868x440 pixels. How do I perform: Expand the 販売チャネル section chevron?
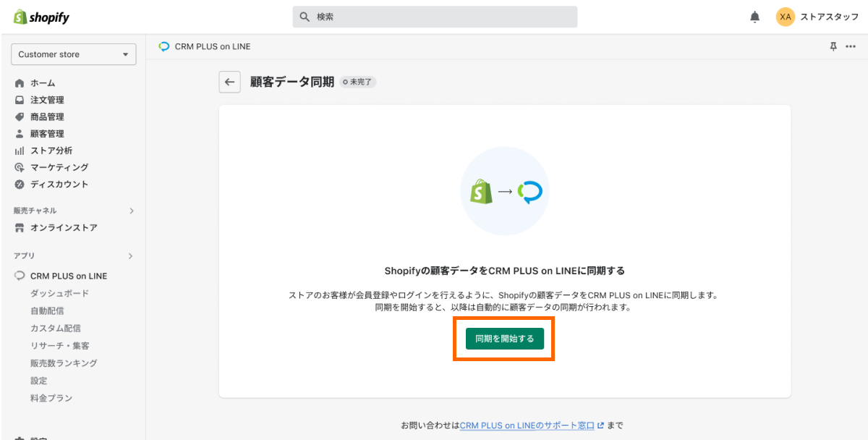tap(131, 211)
